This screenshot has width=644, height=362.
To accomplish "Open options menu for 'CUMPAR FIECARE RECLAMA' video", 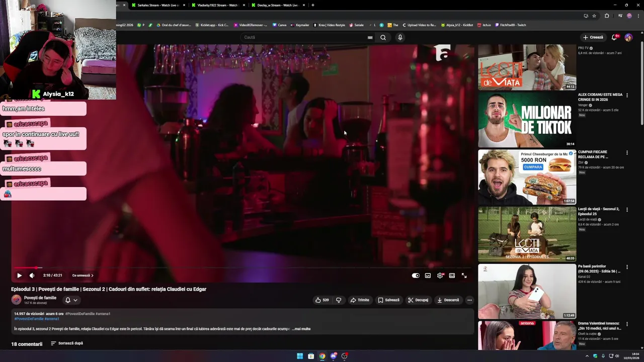I will [627, 152].
